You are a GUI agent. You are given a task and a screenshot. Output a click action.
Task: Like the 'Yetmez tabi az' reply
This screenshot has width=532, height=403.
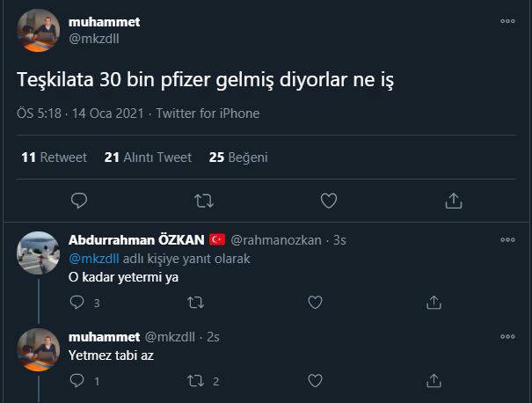[x=315, y=381]
